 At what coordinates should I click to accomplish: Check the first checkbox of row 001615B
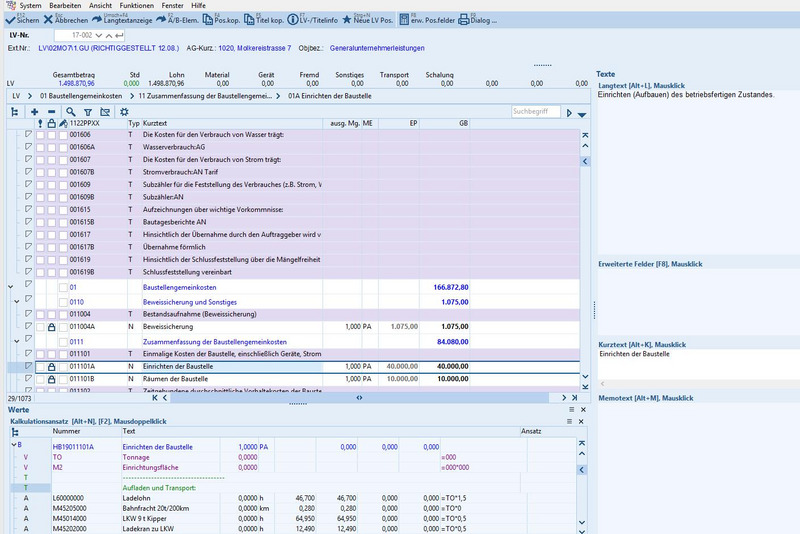click(40, 222)
